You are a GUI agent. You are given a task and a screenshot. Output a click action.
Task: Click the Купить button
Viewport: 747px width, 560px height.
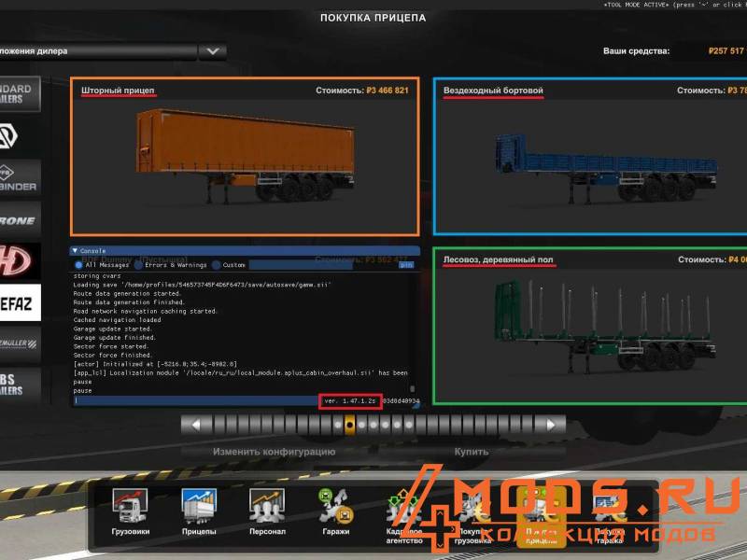pos(472,452)
